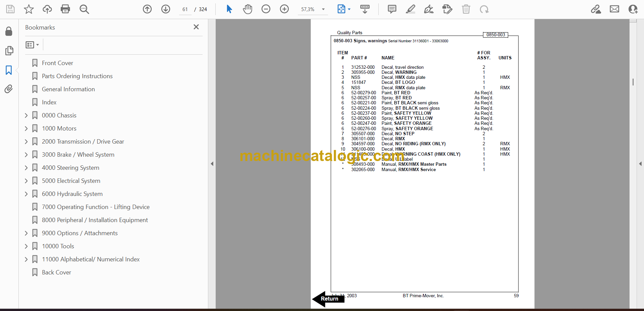Expand 9000 Options / Attachments bookmark

(26, 233)
